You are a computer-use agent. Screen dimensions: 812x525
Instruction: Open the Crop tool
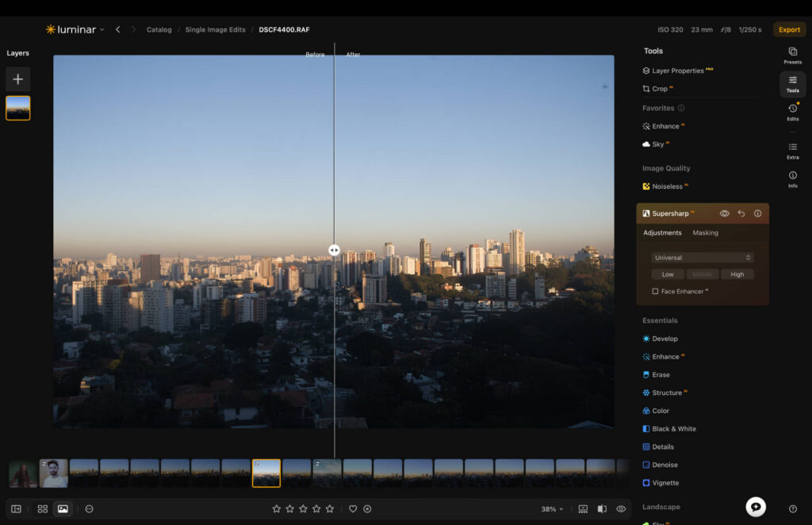click(657, 89)
